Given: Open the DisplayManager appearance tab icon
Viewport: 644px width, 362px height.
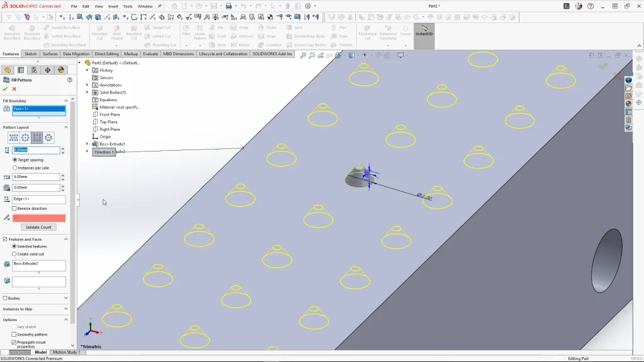Looking at the screenshot, I should (x=61, y=70).
